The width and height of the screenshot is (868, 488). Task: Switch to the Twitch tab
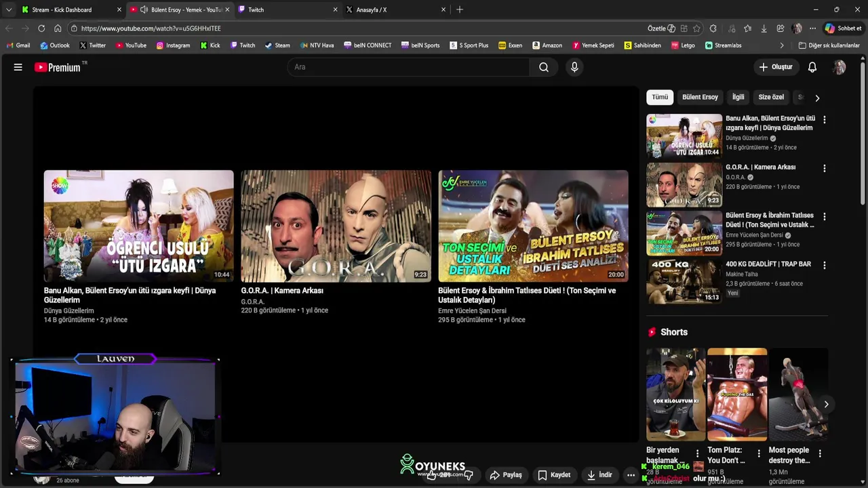pyautogui.click(x=288, y=9)
